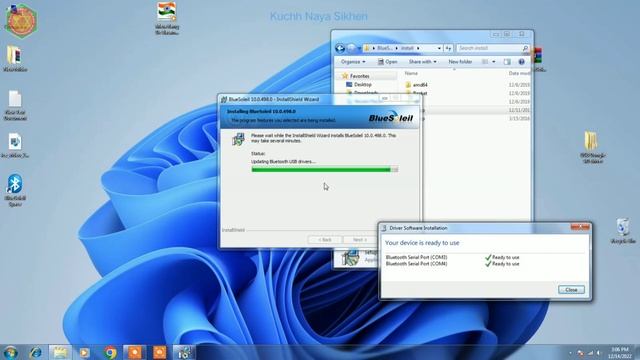Toggle the Explorer preview pane icon
640x360 pixels.
(x=507, y=62)
